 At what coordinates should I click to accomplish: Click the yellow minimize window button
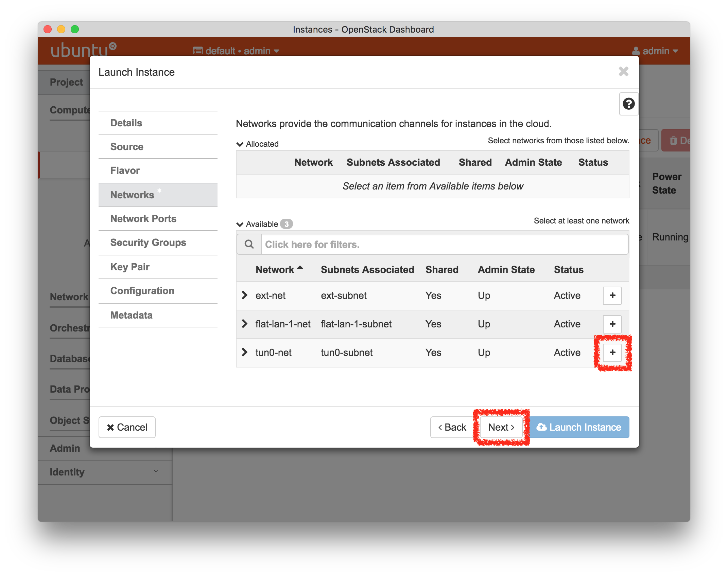pos(61,29)
